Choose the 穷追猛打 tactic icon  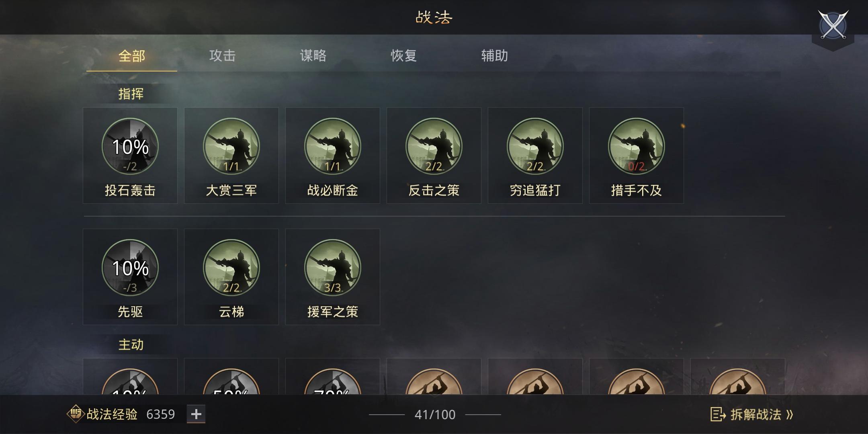(x=535, y=146)
